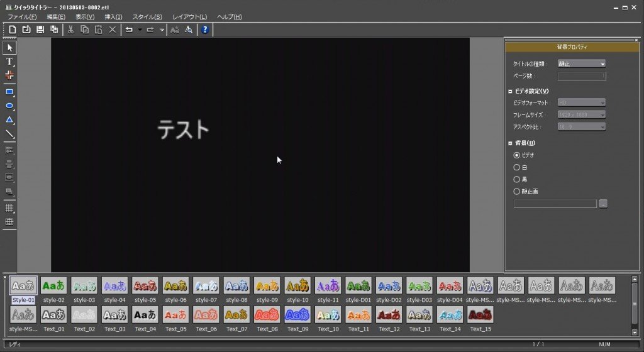Viewport: 644px width, 352px height.
Task: Open the 挿入(I) menu
Action: [113, 17]
